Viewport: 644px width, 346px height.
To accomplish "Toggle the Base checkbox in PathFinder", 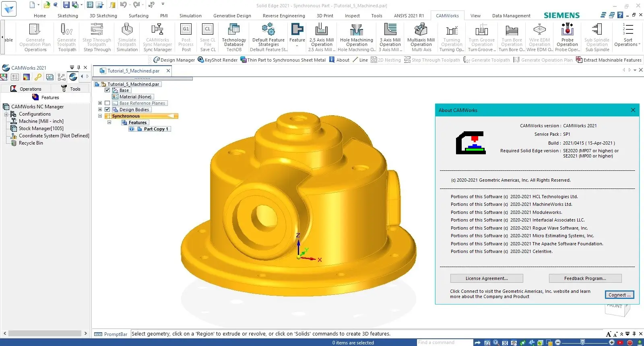I will pyautogui.click(x=107, y=90).
